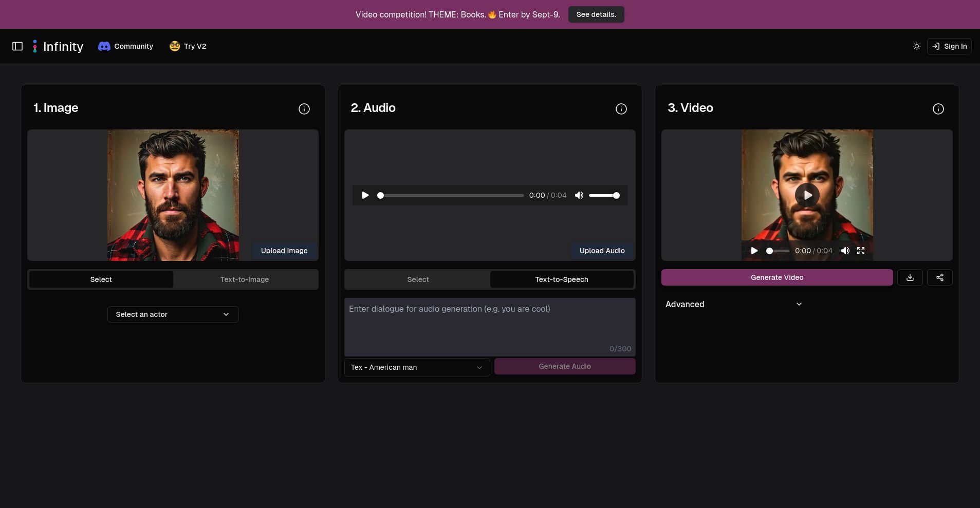Click the audio volume slider
The width and height of the screenshot is (980, 508).
tap(605, 195)
